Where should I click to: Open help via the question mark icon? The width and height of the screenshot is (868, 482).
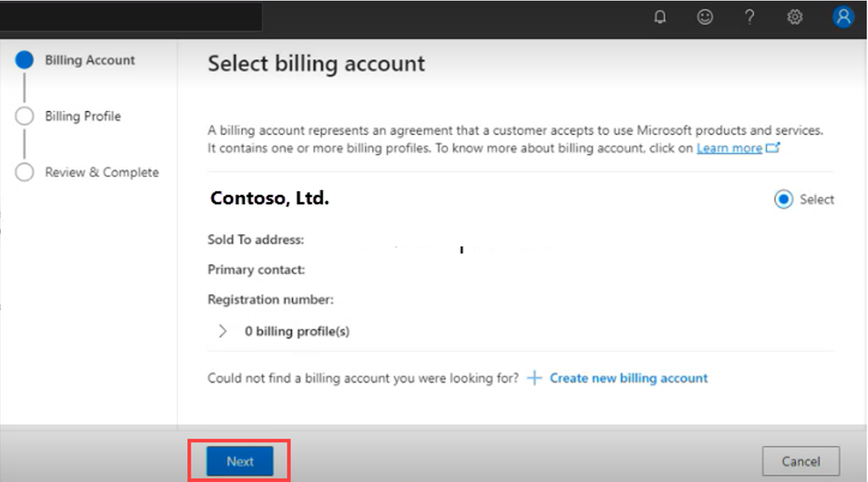pos(749,18)
